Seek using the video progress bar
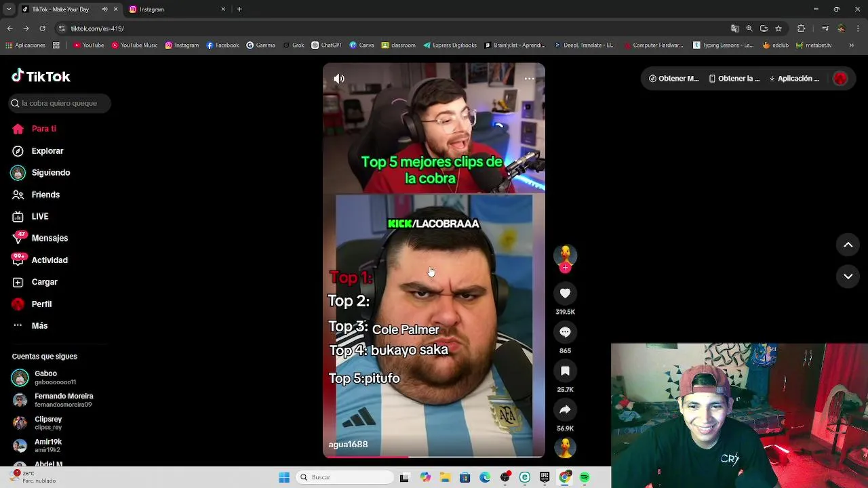Viewport: 868px width, 488px height. [x=434, y=457]
